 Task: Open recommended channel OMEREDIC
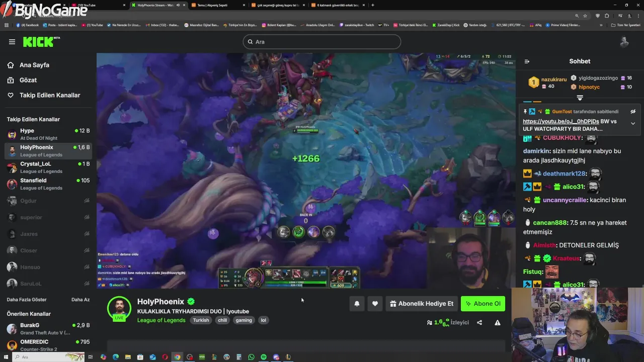(48, 345)
